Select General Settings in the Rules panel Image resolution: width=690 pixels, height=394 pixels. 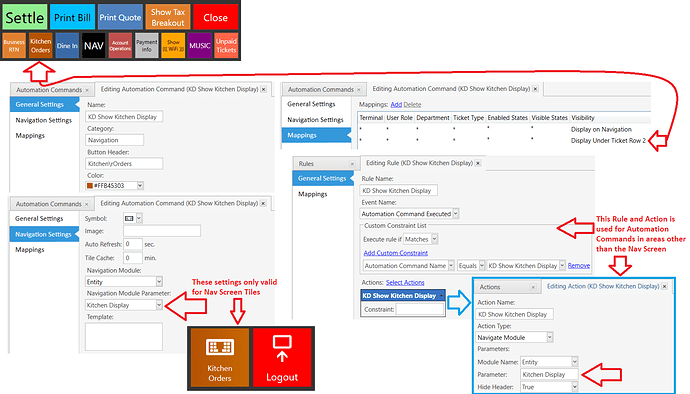pos(323,178)
